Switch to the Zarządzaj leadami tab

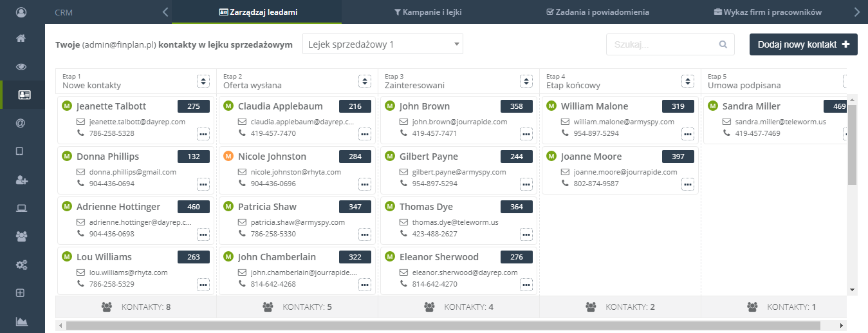pos(257,12)
